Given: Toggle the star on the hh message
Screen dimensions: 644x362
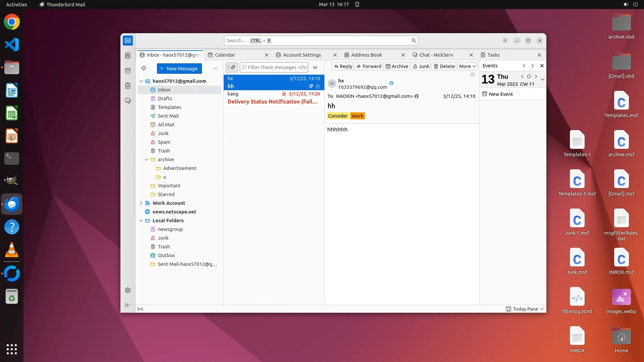Looking at the screenshot, I should (318, 86).
